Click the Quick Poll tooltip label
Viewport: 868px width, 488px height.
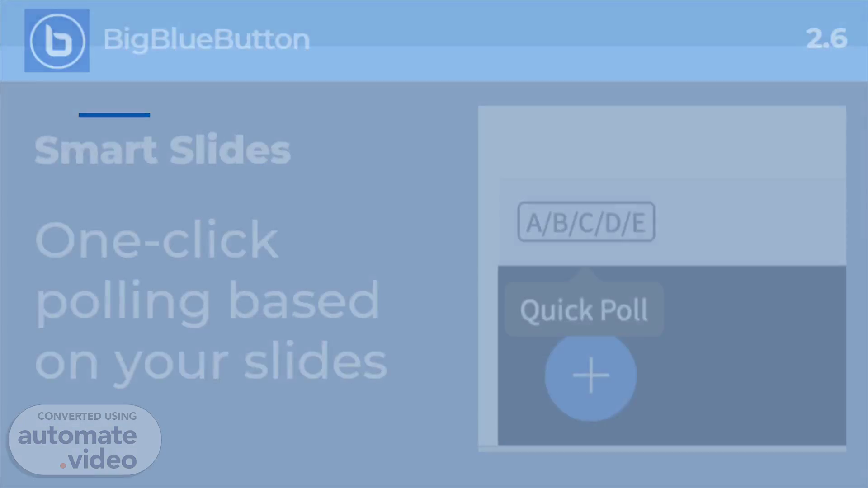click(584, 310)
